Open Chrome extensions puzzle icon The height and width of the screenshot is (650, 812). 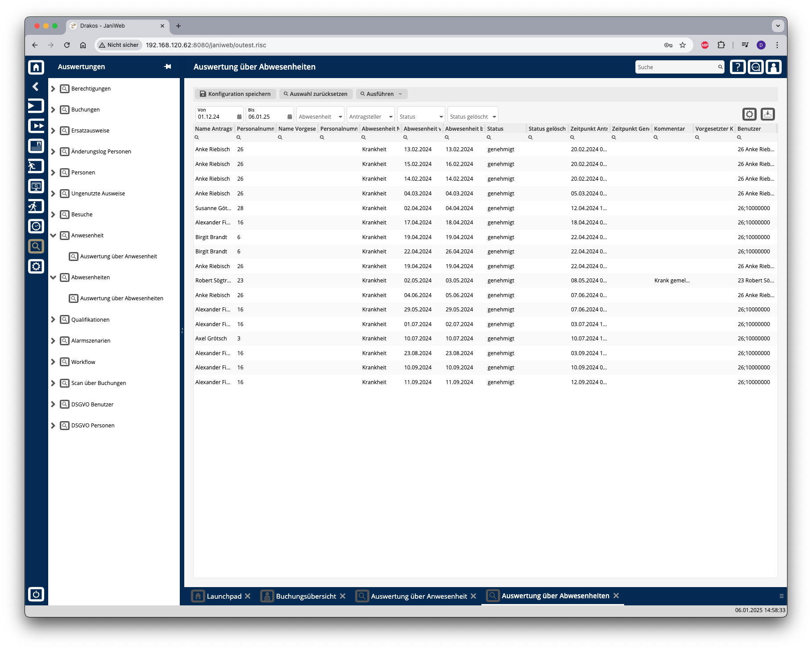tap(721, 45)
